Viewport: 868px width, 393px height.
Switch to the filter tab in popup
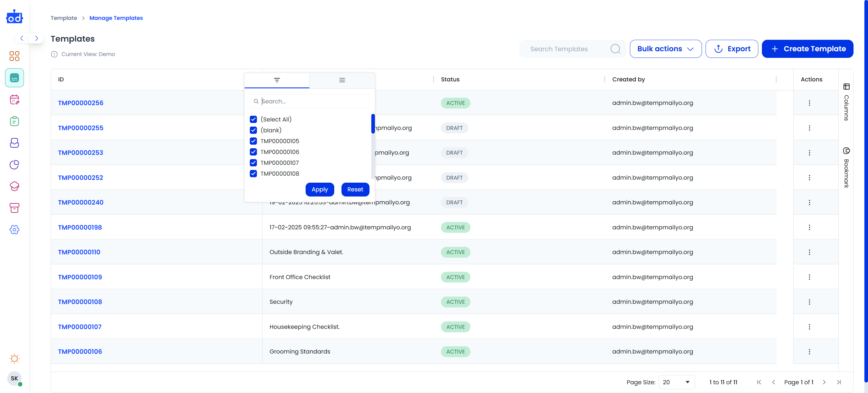click(277, 80)
